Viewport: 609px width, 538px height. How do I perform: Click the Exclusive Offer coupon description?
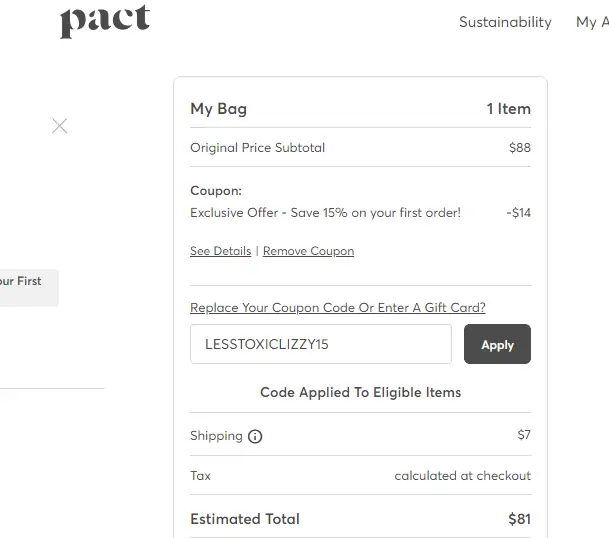tap(325, 213)
